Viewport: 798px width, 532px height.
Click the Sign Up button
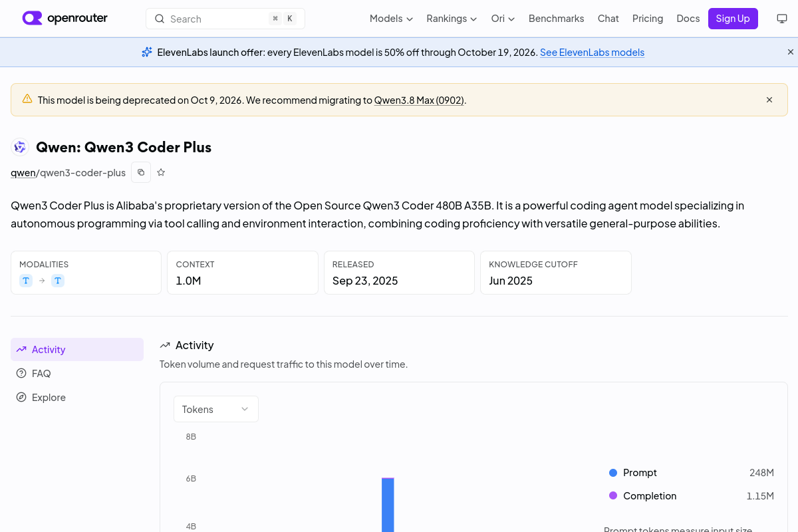pos(733,19)
